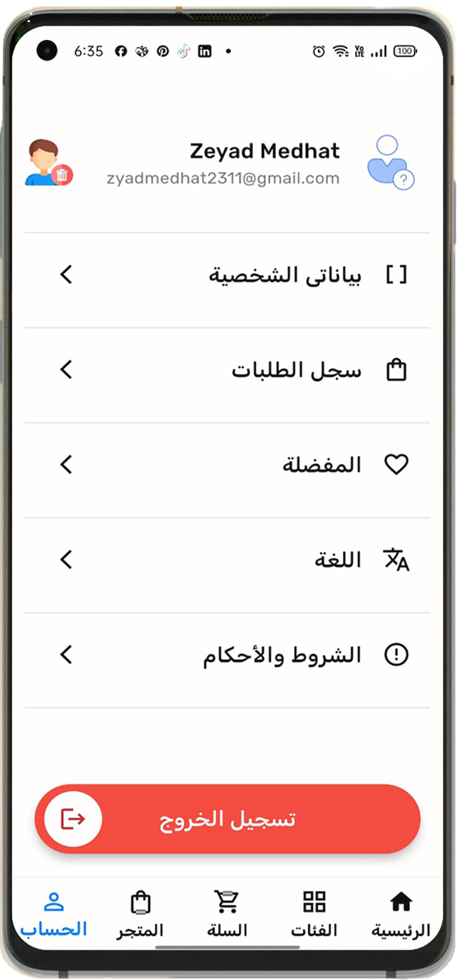Expand بياناتى الشخصية with its chevron
Screen dimensions: 457x980
tap(66, 275)
